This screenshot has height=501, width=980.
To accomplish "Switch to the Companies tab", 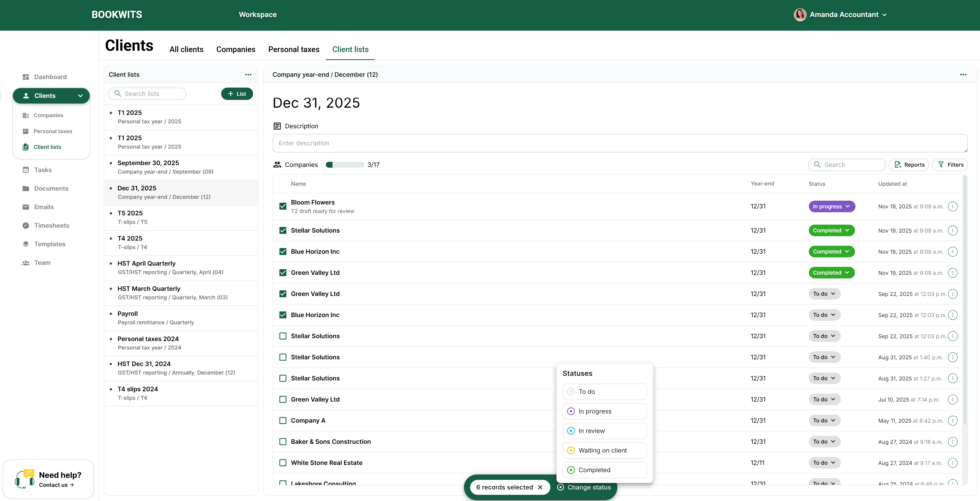I will (236, 49).
